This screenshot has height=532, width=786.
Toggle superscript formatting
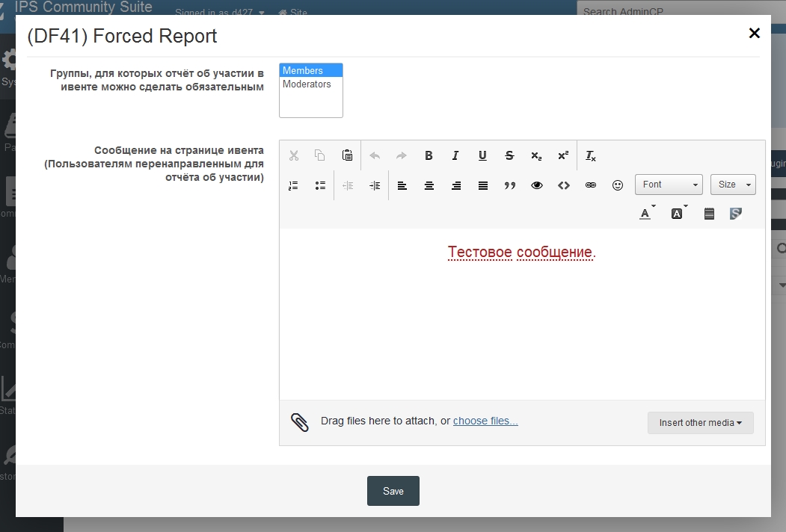[x=563, y=156]
